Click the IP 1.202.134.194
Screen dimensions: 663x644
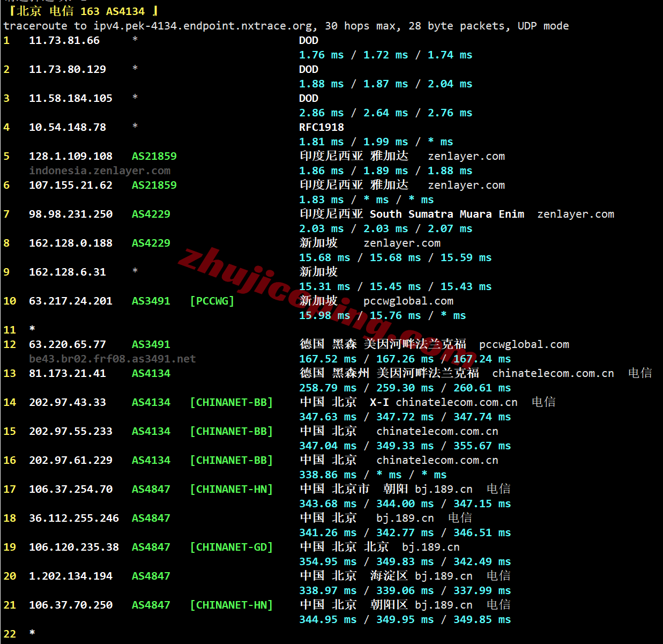click(x=71, y=576)
